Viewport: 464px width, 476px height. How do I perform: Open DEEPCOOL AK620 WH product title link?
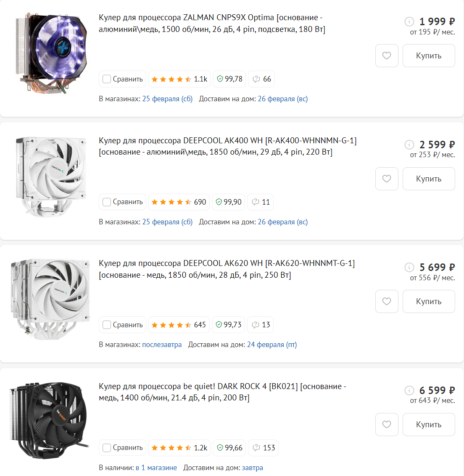[x=227, y=269]
